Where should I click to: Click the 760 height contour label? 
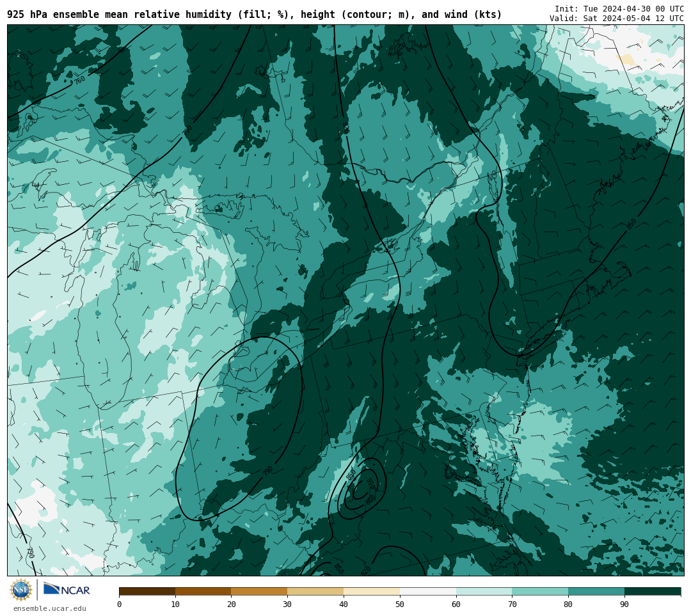(79, 80)
